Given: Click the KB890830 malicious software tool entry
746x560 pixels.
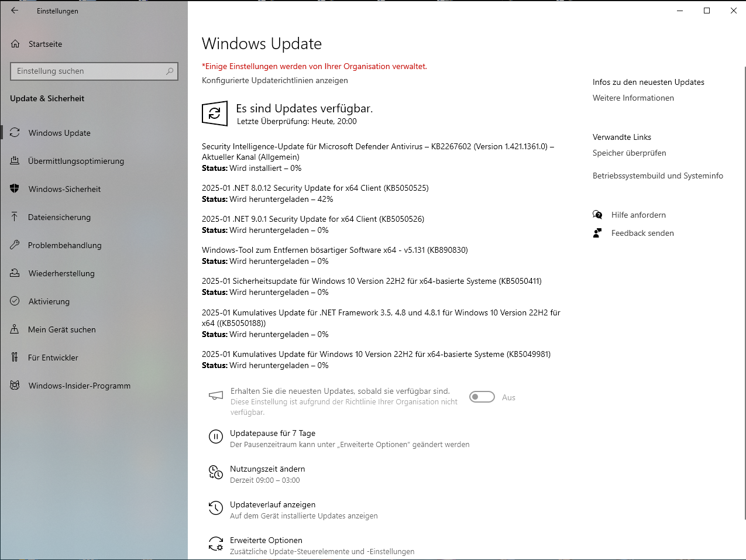Looking at the screenshot, I should coord(335,250).
